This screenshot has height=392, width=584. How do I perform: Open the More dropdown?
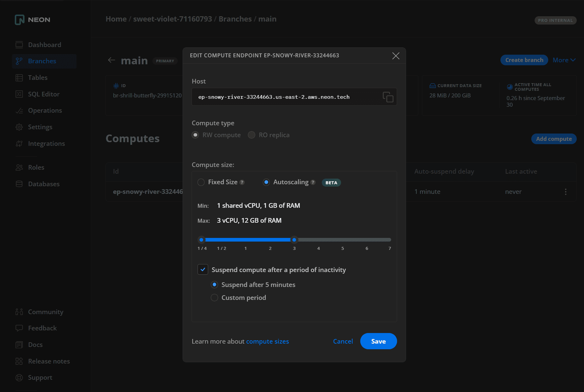click(x=563, y=60)
